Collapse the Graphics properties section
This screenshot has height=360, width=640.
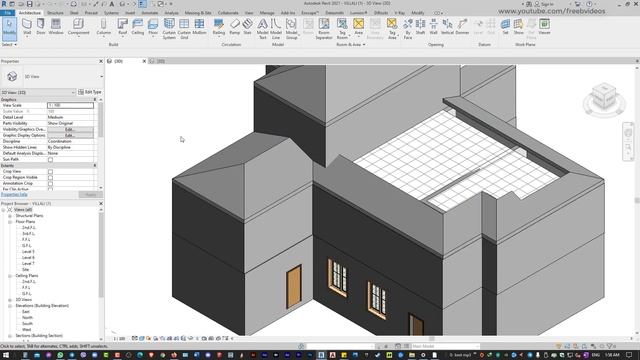95,100
